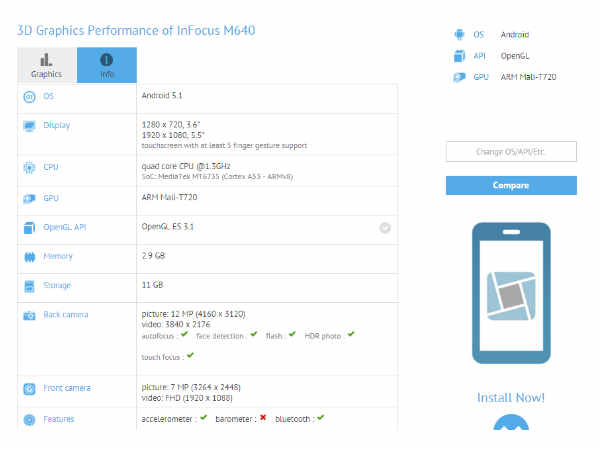Click the Display monitor icon
This screenshot has width=600, height=450.
point(29,126)
